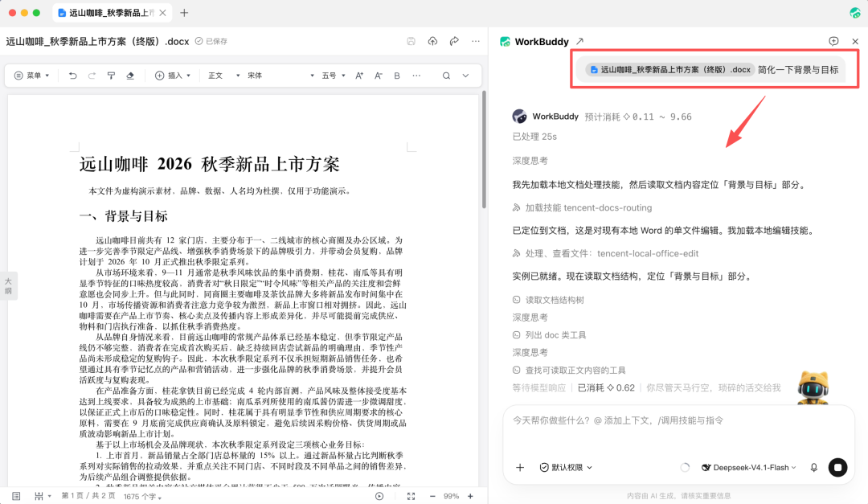868x504 pixels.
Task: Click the save icon in document header
Action: (411, 41)
